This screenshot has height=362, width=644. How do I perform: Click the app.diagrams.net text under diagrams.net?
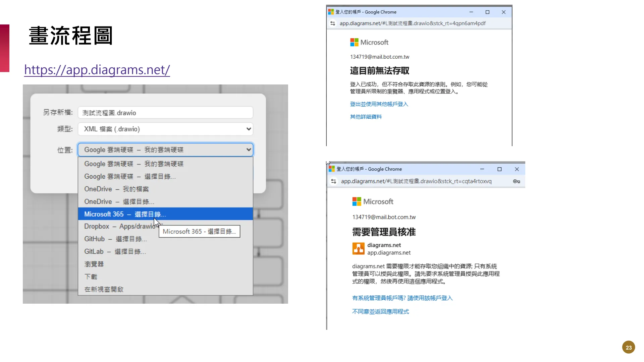tap(389, 253)
